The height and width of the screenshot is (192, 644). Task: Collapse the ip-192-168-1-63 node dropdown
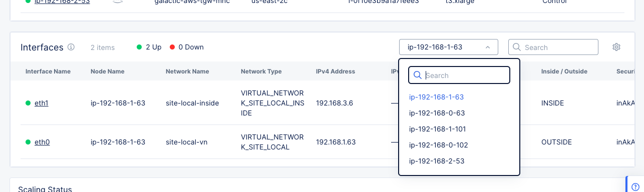(449, 47)
